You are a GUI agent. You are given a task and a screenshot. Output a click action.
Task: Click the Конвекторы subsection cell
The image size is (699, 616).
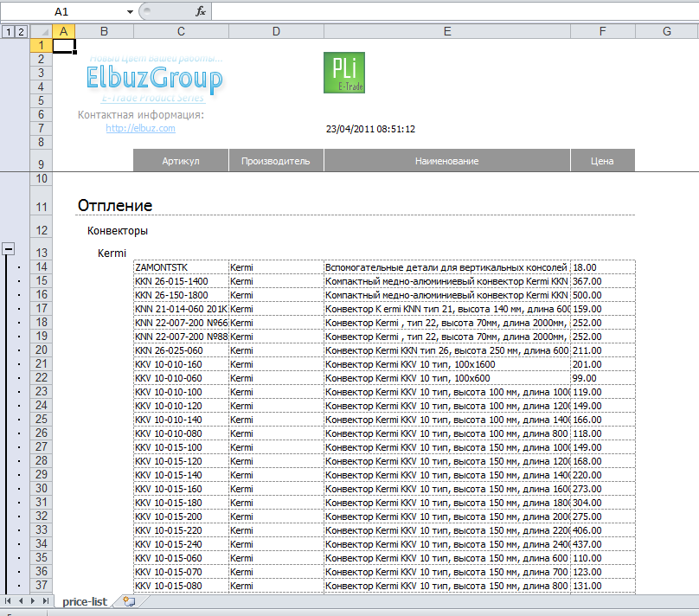[x=118, y=231]
